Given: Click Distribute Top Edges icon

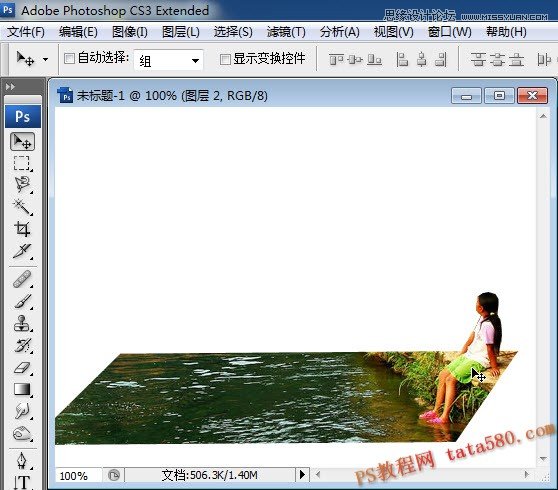Looking at the screenshot, I should (478, 59).
